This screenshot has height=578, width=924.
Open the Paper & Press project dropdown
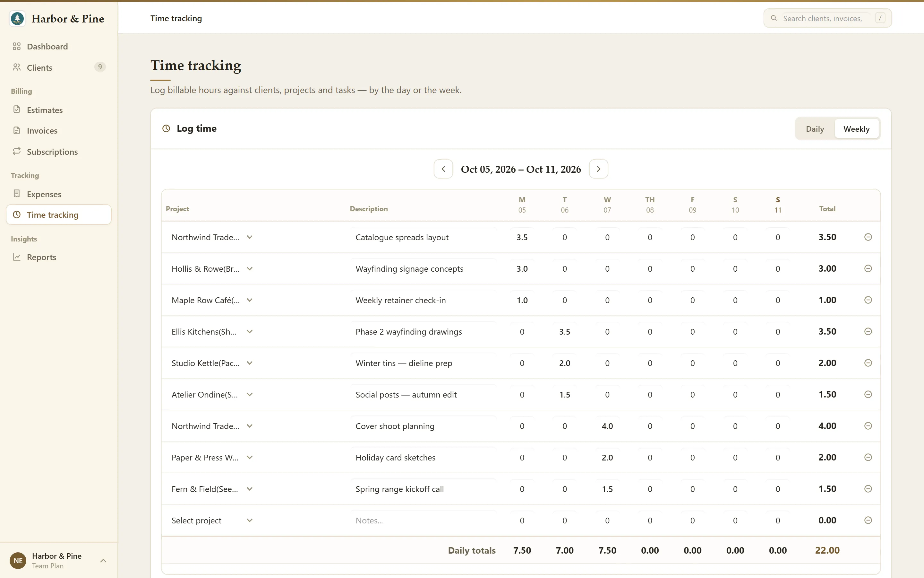[212, 457]
